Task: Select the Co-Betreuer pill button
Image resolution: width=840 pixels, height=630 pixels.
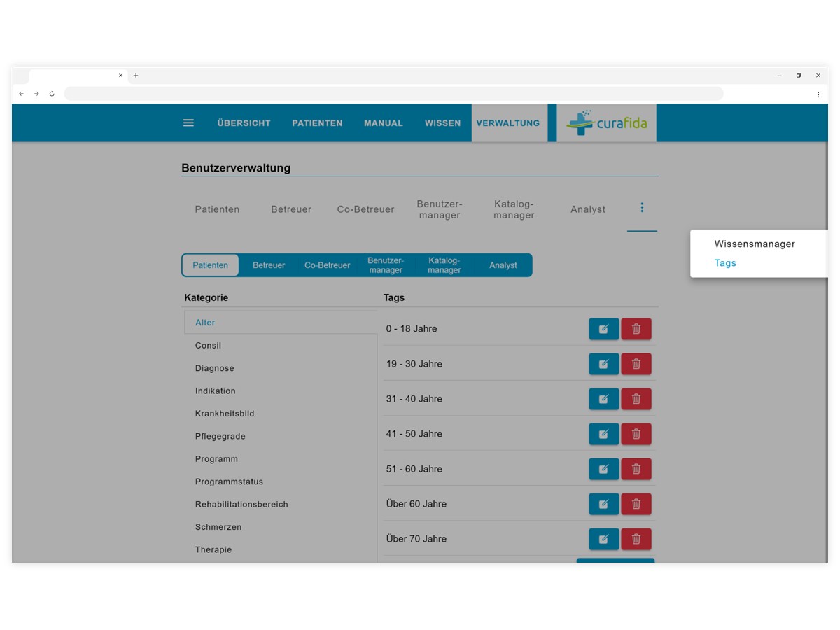Action: [x=328, y=265]
